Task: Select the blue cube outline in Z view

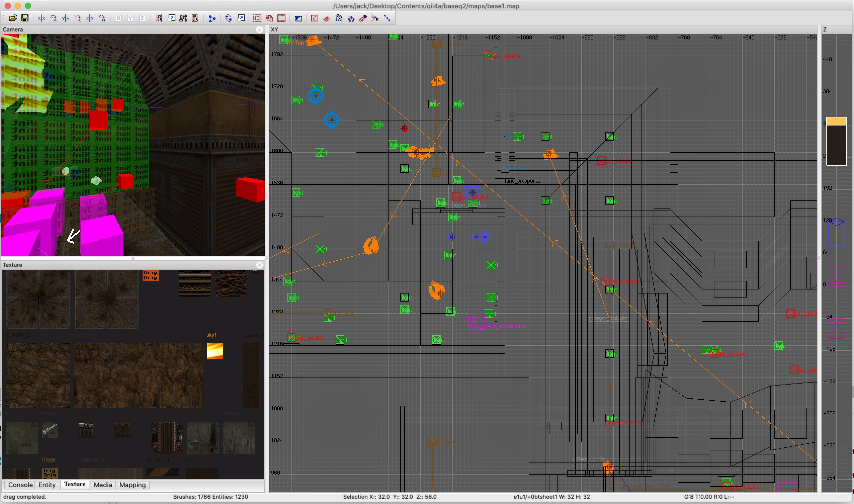Action: click(x=836, y=232)
